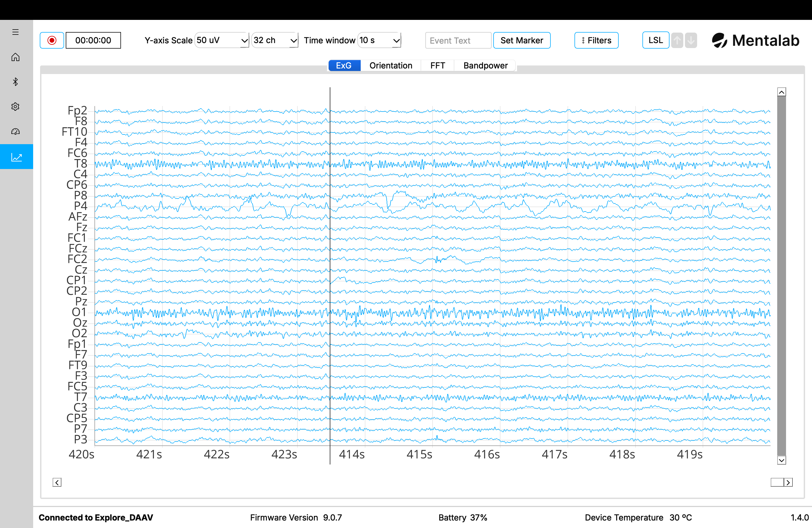
Task: Open the Filters button
Action: click(x=596, y=41)
